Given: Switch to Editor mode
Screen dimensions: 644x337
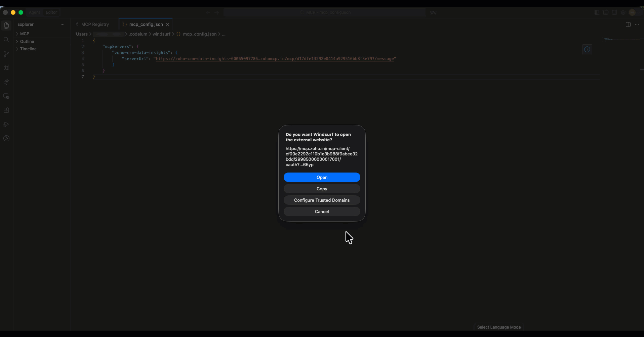Looking at the screenshot, I should (51, 12).
